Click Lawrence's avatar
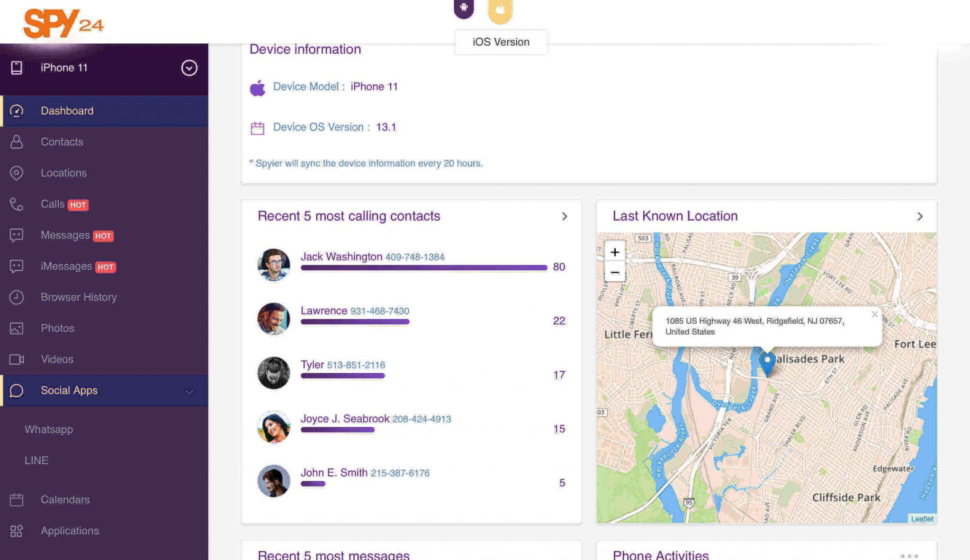The image size is (970, 560). tap(274, 319)
